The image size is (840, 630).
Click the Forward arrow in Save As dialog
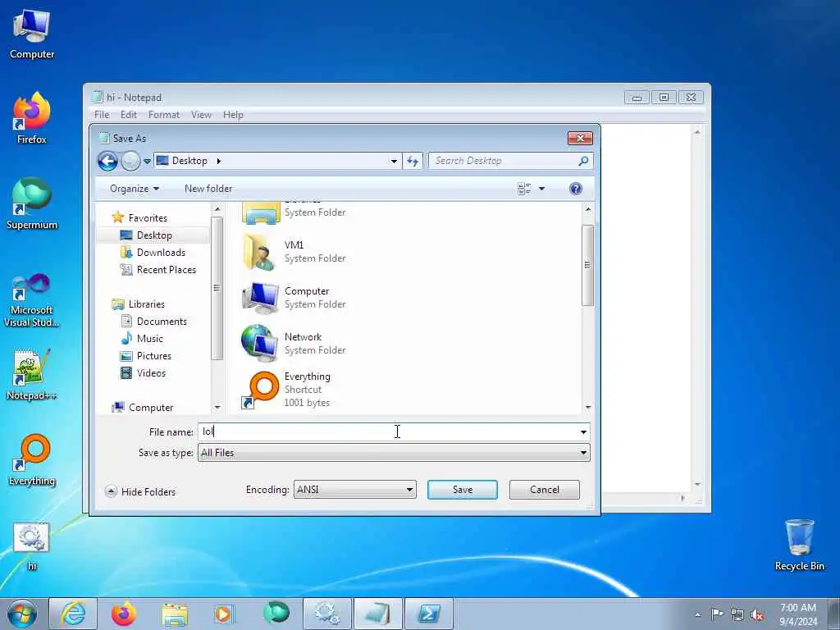tap(130, 161)
